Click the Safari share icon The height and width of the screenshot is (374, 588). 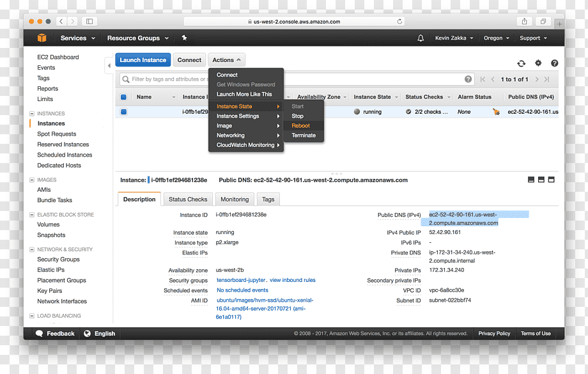(524, 21)
